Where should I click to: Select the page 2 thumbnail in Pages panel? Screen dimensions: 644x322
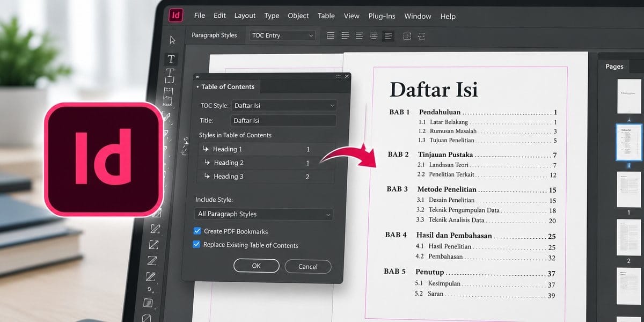[x=630, y=238]
